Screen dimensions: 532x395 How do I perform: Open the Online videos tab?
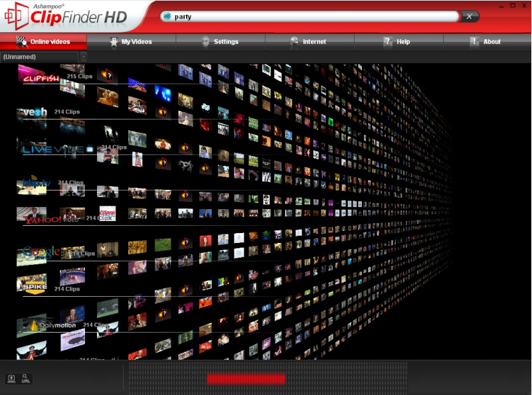43,42
